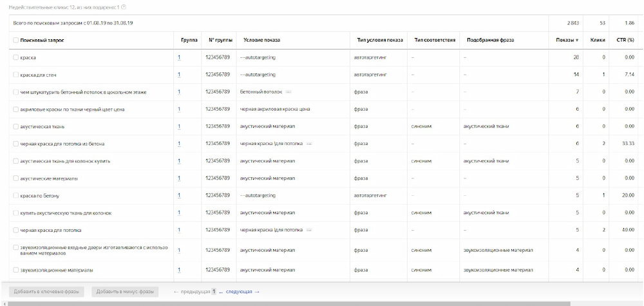This screenshot has height=306, width=644.
Task: Check the box for 'акустические материалы'
Action: (15, 178)
